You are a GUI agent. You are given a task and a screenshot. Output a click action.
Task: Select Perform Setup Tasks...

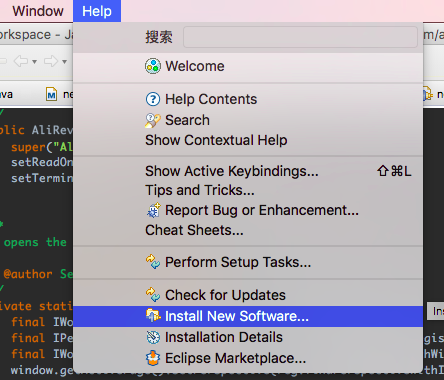248,262
